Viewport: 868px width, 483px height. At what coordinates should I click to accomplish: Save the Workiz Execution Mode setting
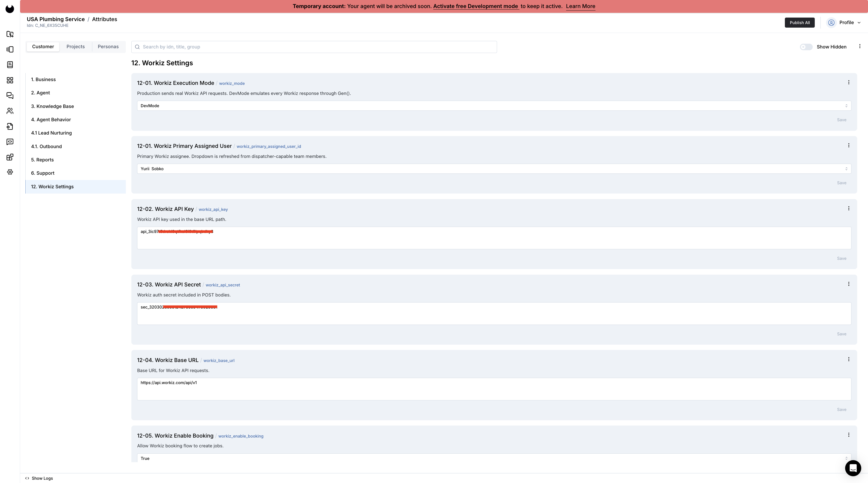[841, 120]
